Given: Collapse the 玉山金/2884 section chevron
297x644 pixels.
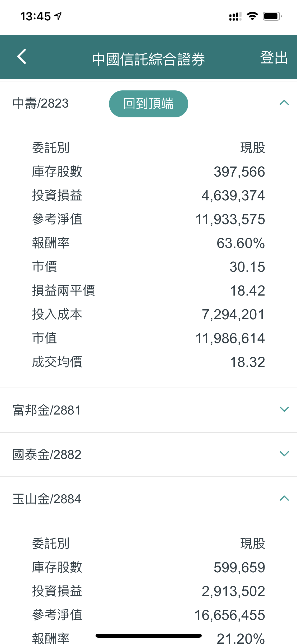Looking at the screenshot, I should click(x=284, y=499).
